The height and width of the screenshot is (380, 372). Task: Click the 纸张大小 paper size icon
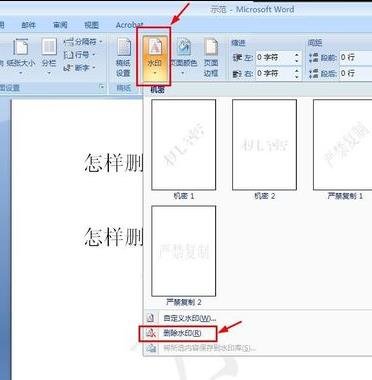[x=21, y=47]
